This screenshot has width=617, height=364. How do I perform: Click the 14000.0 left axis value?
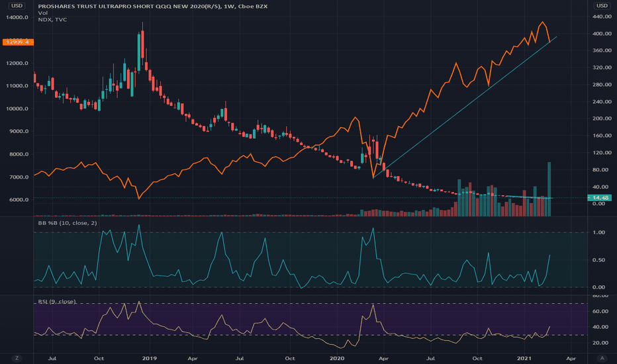coord(17,17)
